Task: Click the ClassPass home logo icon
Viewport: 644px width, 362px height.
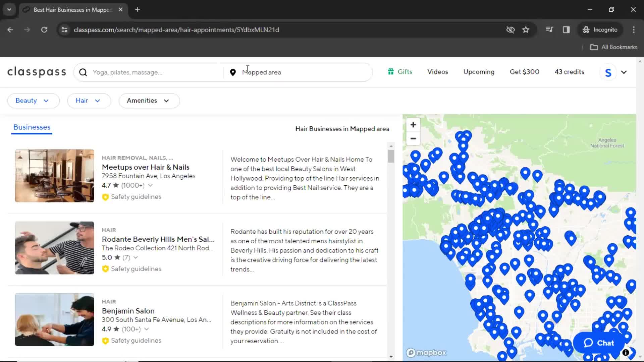Action: pos(37,72)
